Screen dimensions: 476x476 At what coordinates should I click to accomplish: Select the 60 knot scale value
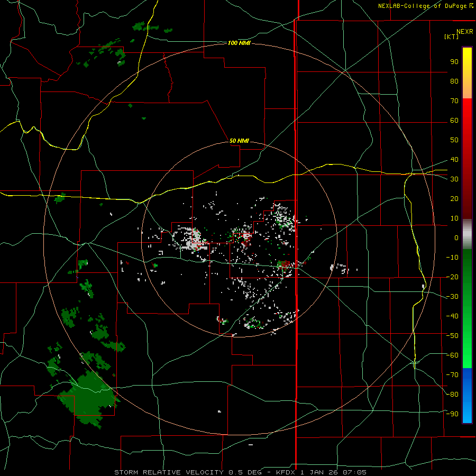pyautogui.click(x=454, y=120)
